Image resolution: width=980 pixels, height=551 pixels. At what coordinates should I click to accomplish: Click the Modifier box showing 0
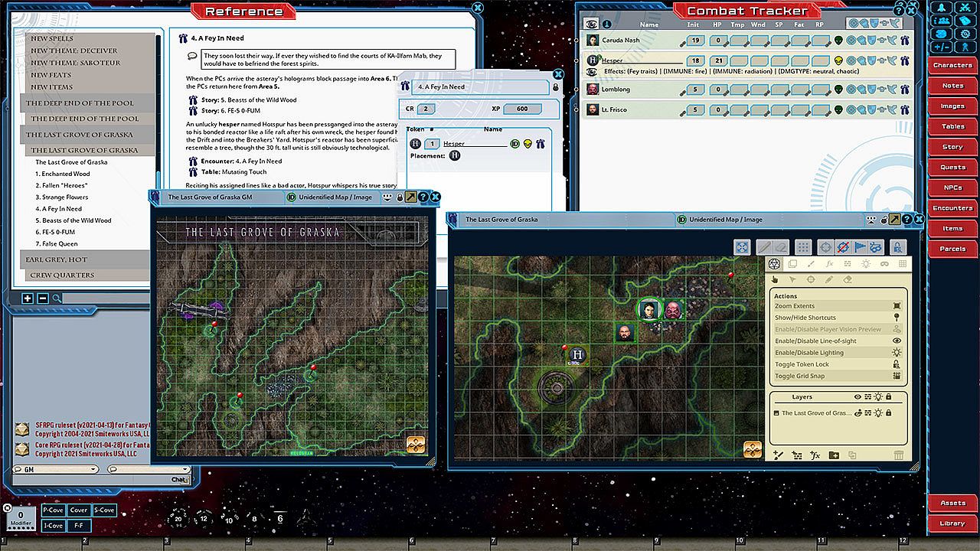21,518
